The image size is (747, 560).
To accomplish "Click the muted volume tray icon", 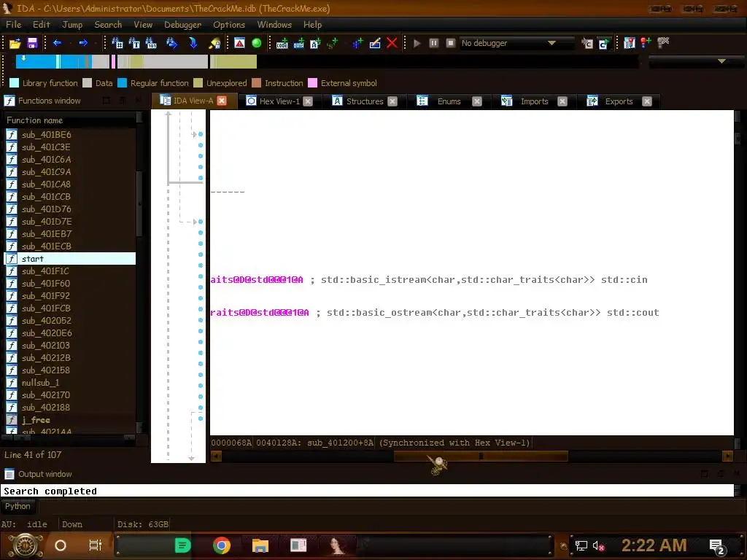I will [x=598, y=546].
